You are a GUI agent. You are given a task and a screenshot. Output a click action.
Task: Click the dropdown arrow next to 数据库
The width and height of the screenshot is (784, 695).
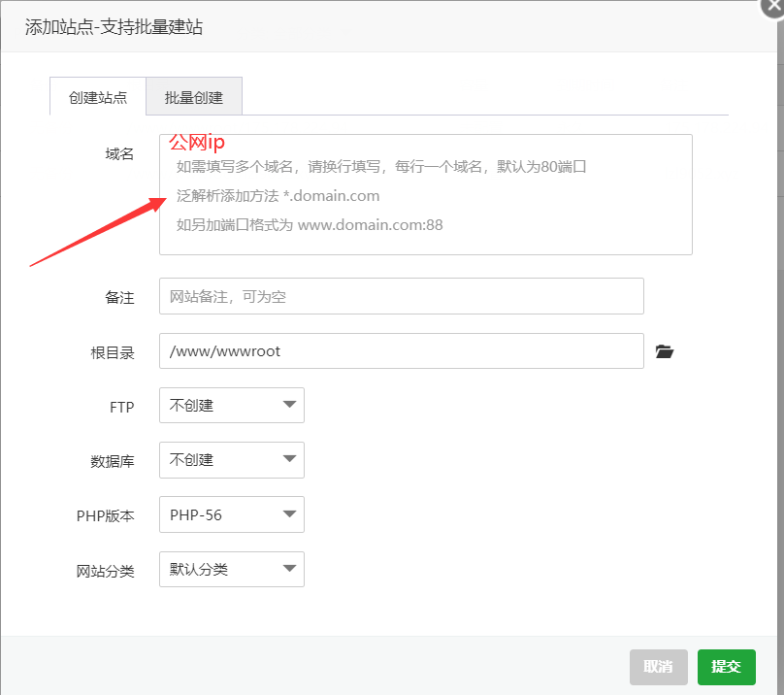click(290, 459)
